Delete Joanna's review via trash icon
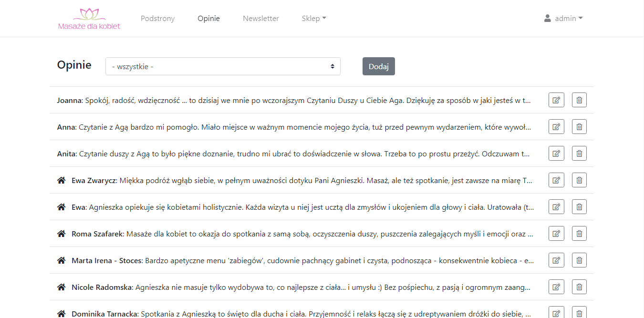Image resolution: width=644 pixels, height=318 pixels. point(579,100)
